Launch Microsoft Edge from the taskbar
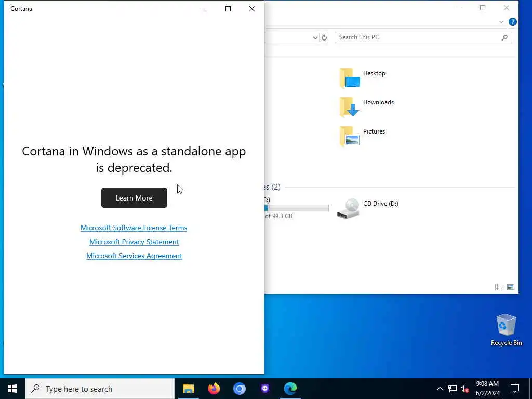532x399 pixels. coord(290,389)
